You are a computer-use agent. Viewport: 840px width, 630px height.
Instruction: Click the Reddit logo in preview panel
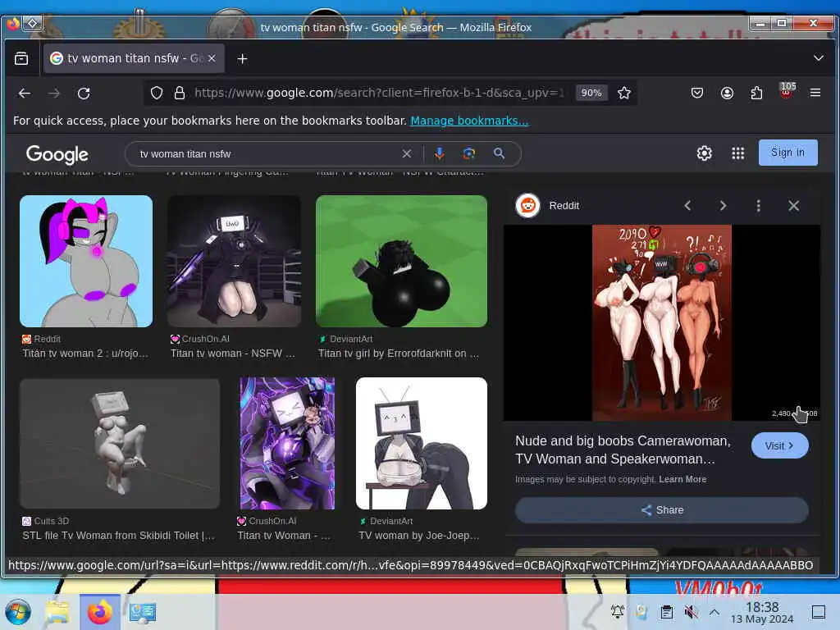point(527,205)
